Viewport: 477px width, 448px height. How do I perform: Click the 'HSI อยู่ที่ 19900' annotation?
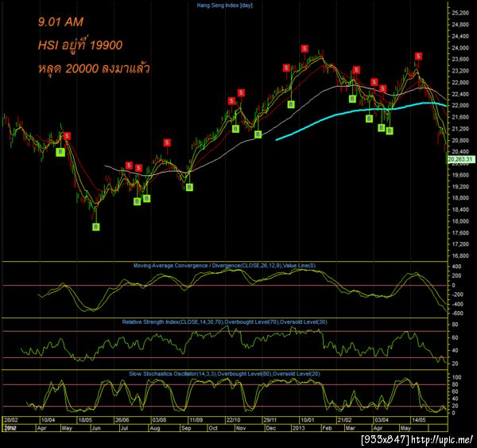(80, 45)
